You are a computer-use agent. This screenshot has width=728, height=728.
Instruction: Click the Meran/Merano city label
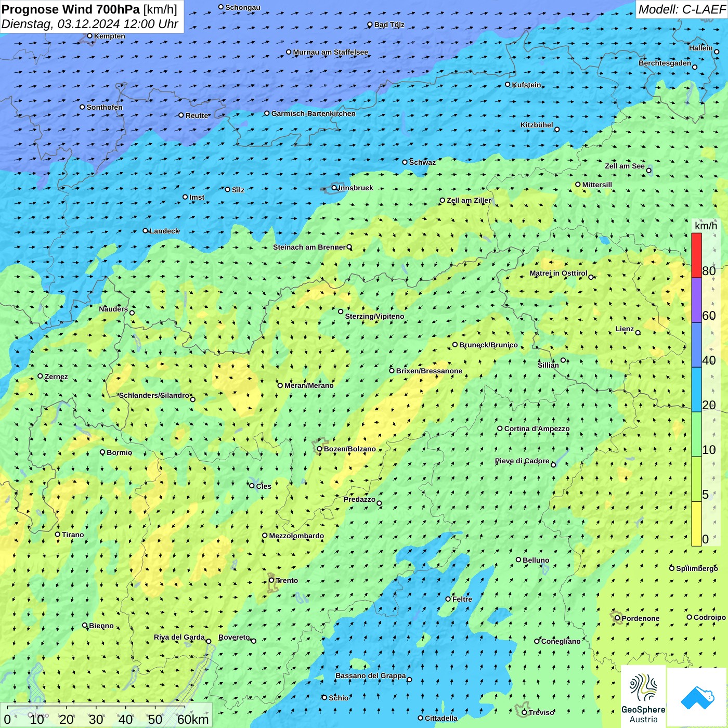tap(309, 385)
